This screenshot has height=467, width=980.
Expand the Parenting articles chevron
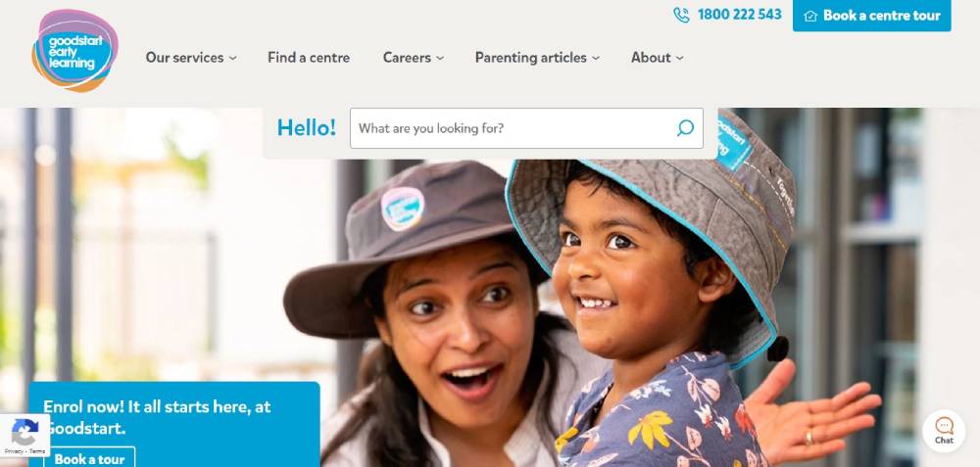(596, 58)
